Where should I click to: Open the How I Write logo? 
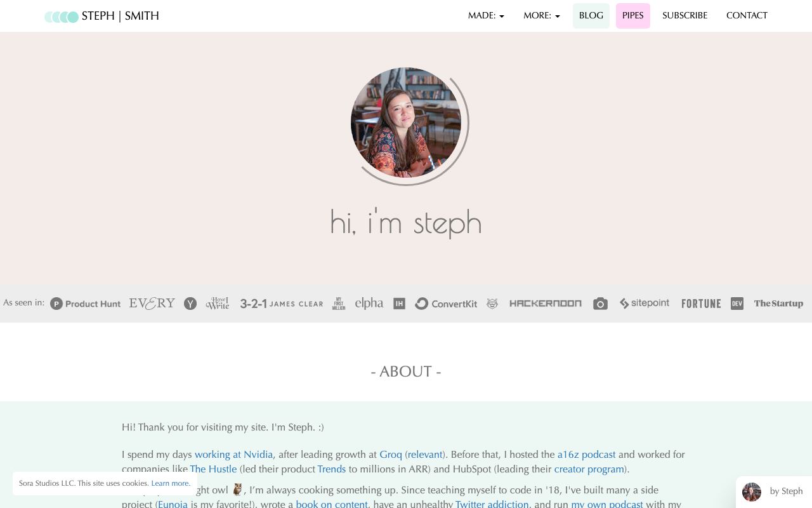(218, 303)
